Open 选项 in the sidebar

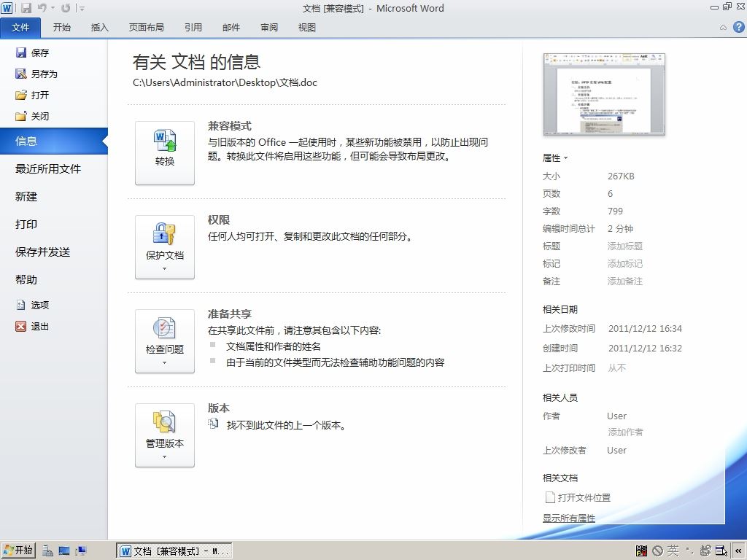32,306
